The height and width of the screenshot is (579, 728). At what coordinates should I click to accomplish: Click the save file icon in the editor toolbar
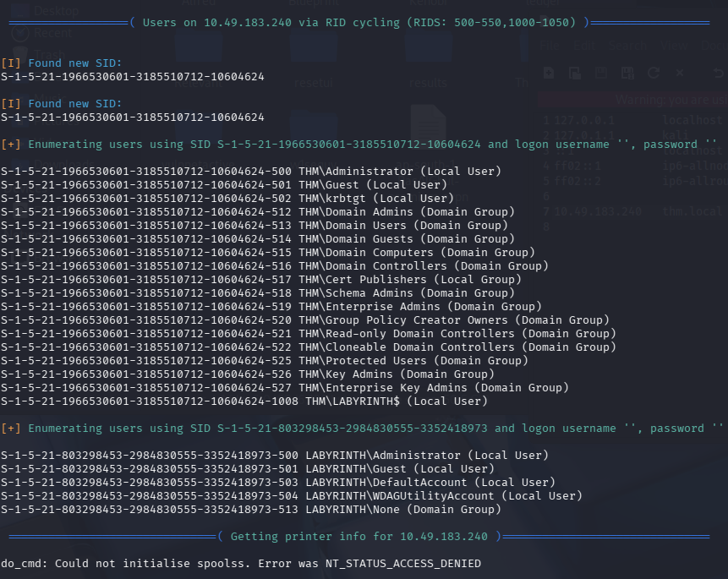click(600, 74)
